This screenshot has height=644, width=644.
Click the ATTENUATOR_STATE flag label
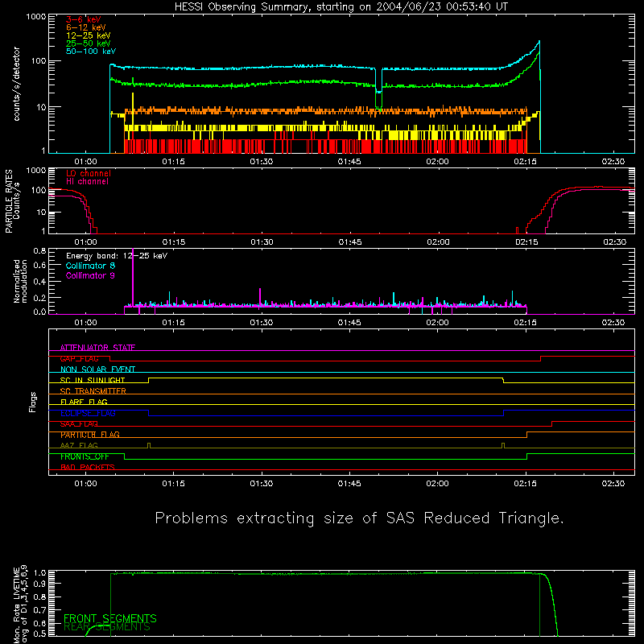click(97, 348)
